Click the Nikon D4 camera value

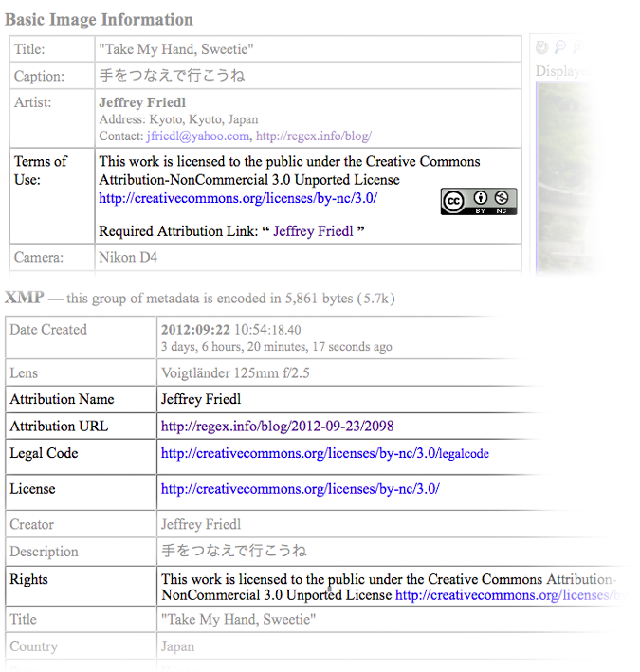[x=128, y=257]
